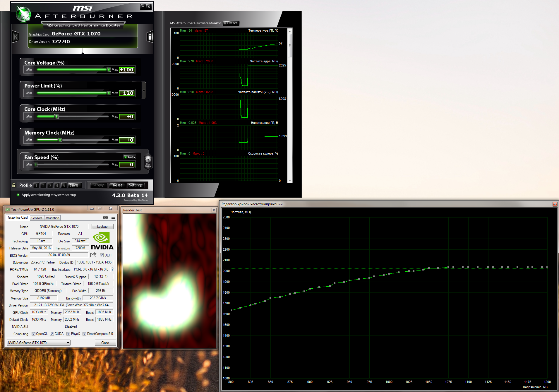Close the frequency/voltage curve editor window
Image resolution: width=559 pixels, height=392 pixels.
[555, 204]
